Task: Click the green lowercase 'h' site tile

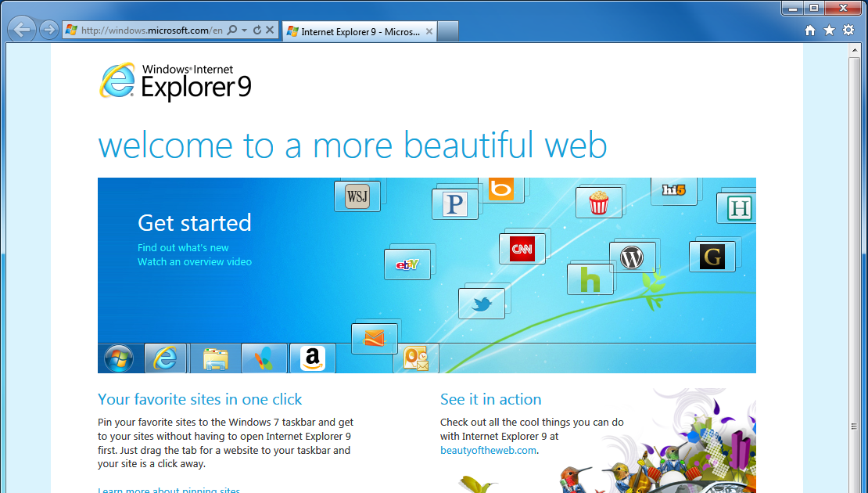Action: tap(590, 279)
